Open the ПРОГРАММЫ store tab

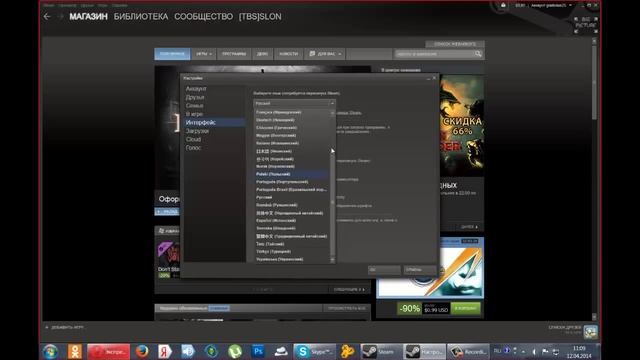tap(234, 54)
